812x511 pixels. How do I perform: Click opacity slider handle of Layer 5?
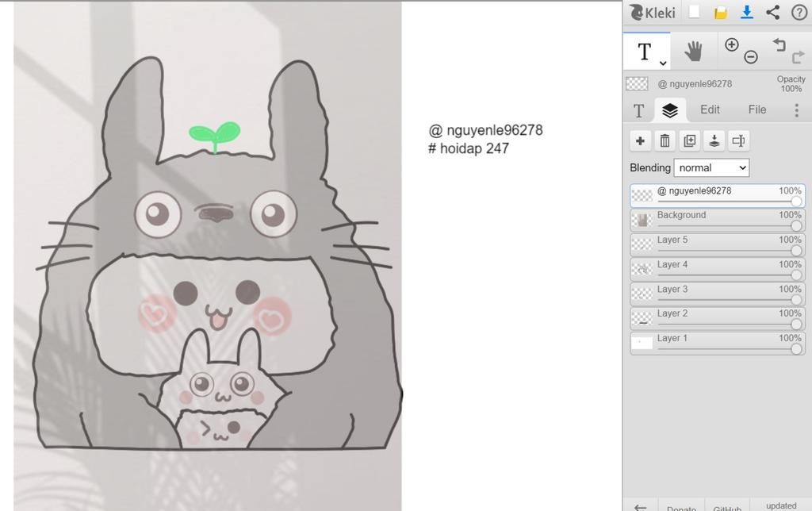pyautogui.click(x=796, y=250)
